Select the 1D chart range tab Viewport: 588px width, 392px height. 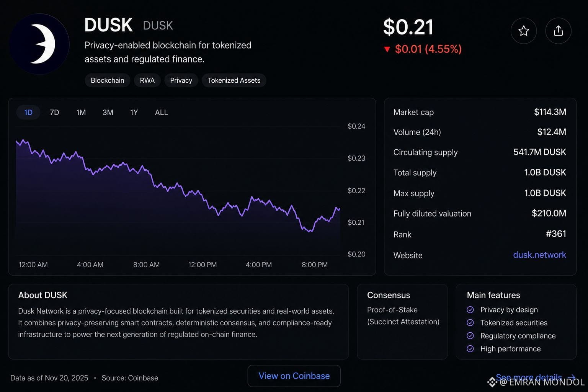pos(28,113)
